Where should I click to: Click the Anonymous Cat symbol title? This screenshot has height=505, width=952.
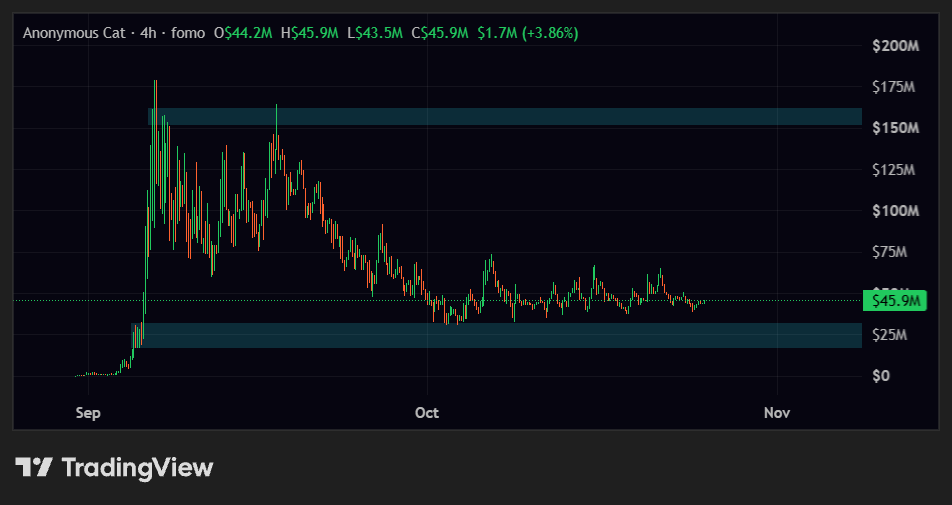click(x=74, y=33)
